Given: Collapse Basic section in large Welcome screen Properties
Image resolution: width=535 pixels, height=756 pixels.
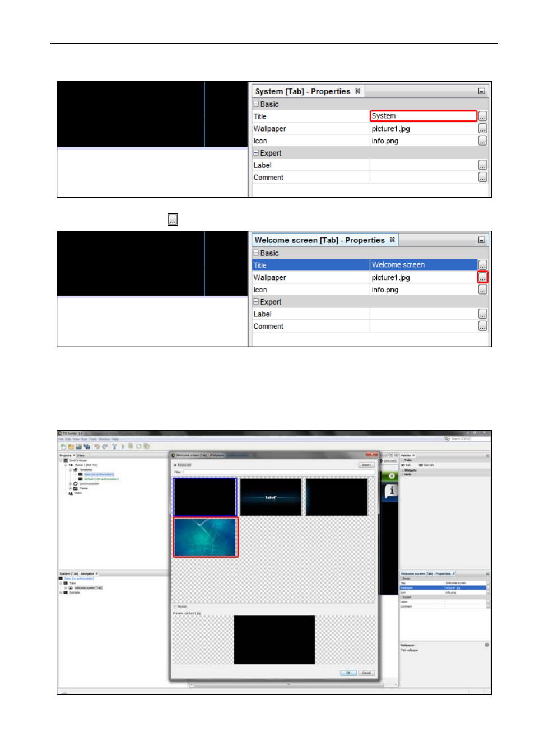Looking at the screenshot, I should pyautogui.click(x=256, y=253).
